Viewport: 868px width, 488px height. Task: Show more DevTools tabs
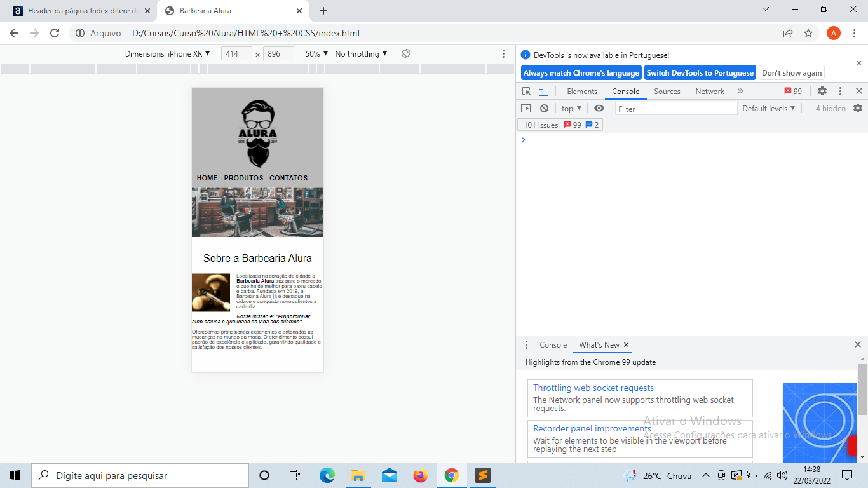click(x=740, y=91)
